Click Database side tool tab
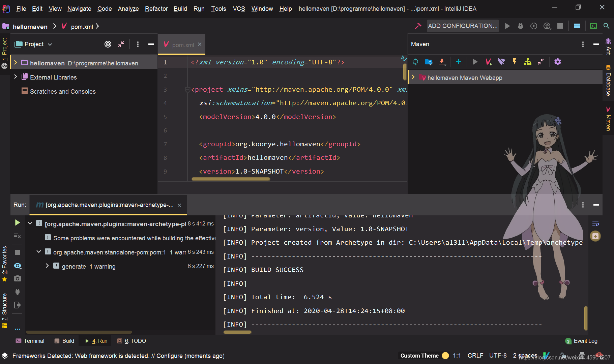The width and height of the screenshot is (614, 364). [x=608, y=81]
